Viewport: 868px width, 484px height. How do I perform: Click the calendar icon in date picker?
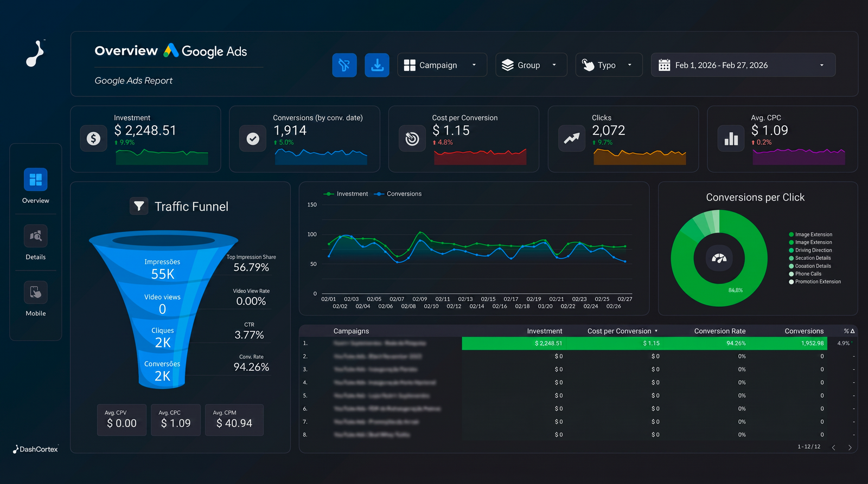tap(664, 65)
